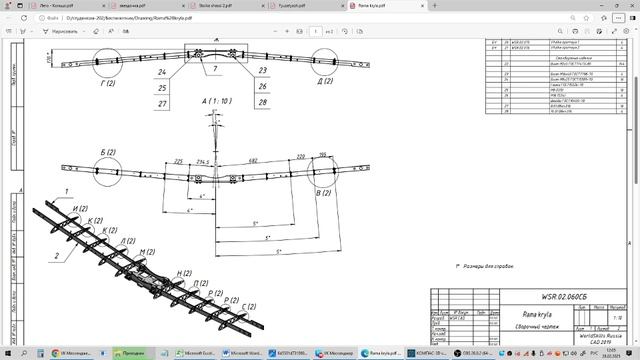Open the page view layout options
Screen dimensions: 640x360
point(360,31)
